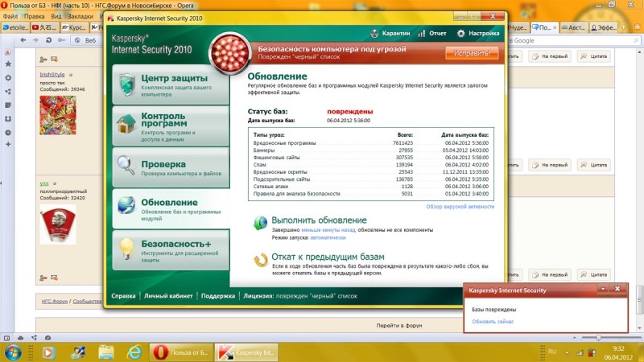Open Поддержка in bottom bar

point(218,296)
